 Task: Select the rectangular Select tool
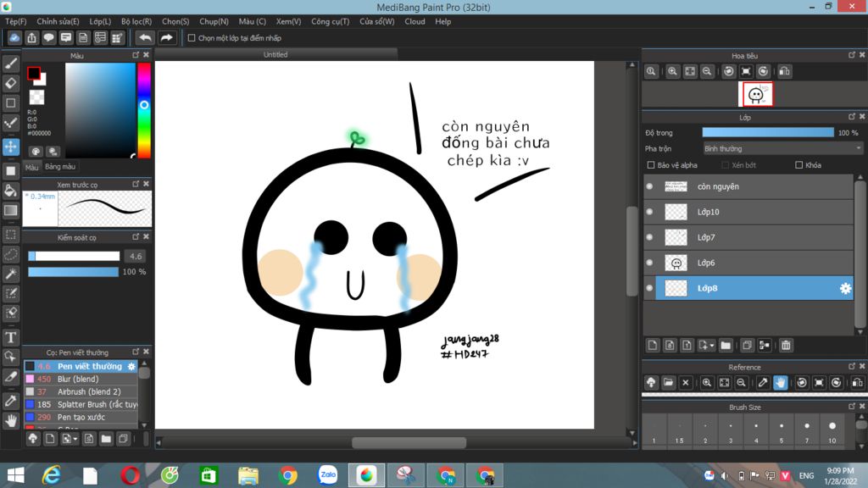point(10,235)
